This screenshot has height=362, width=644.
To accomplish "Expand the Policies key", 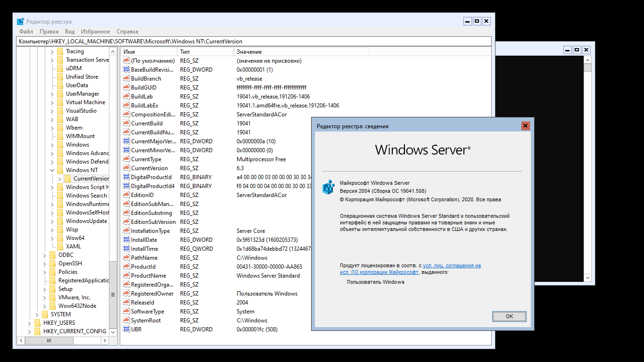I will 45,272.
